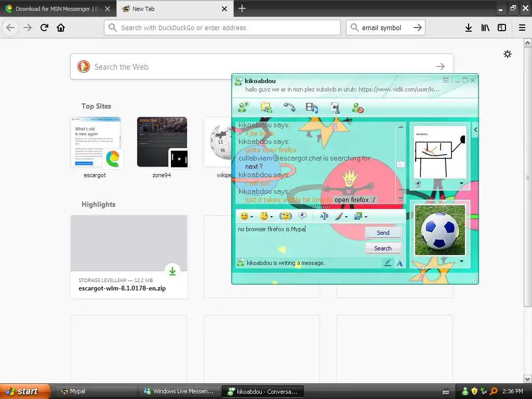Image resolution: width=532 pixels, height=399 pixels.
Task: Start a phone call in Messenger
Action: pyautogui.click(x=289, y=107)
